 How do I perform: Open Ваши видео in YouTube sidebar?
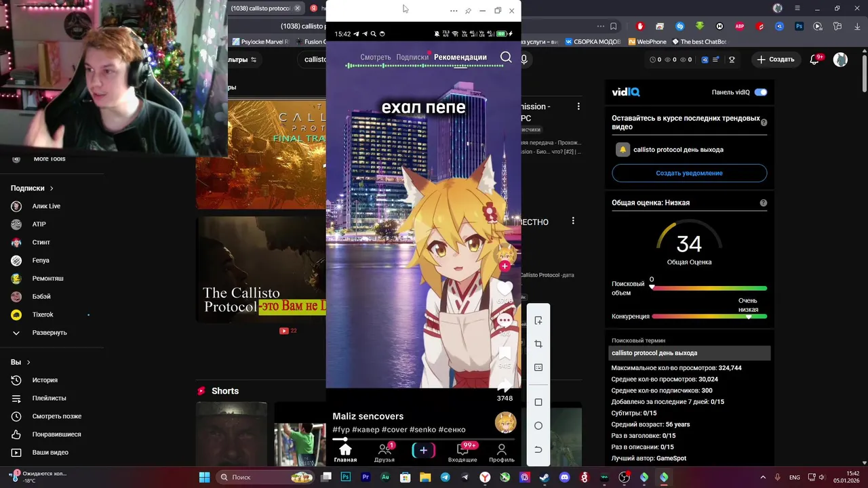pos(50,453)
